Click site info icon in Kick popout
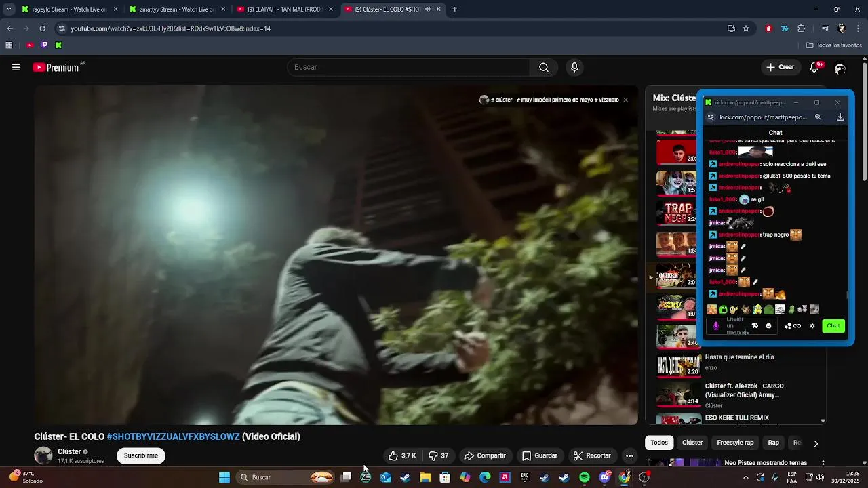This screenshot has width=868, height=488. 710,117
